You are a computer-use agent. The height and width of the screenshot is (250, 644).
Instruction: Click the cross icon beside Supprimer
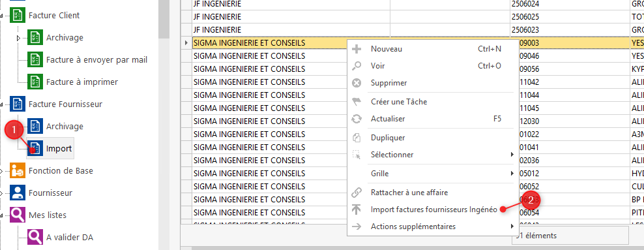tap(357, 83)
